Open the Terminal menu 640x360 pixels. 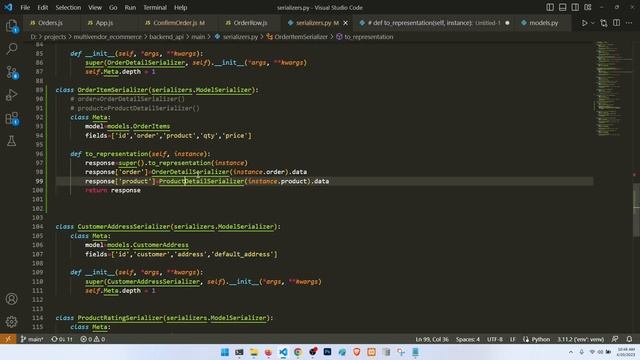155,7
